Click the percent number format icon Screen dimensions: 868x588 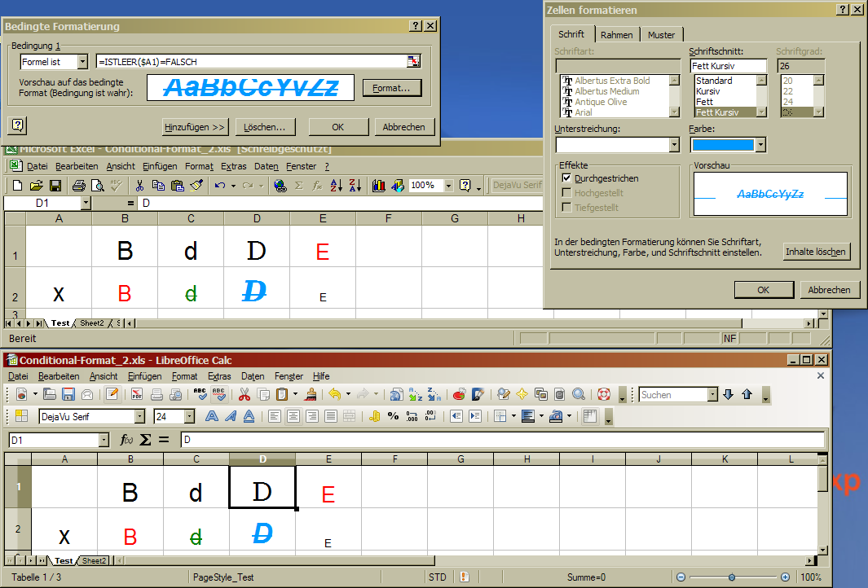coord(393,416)
